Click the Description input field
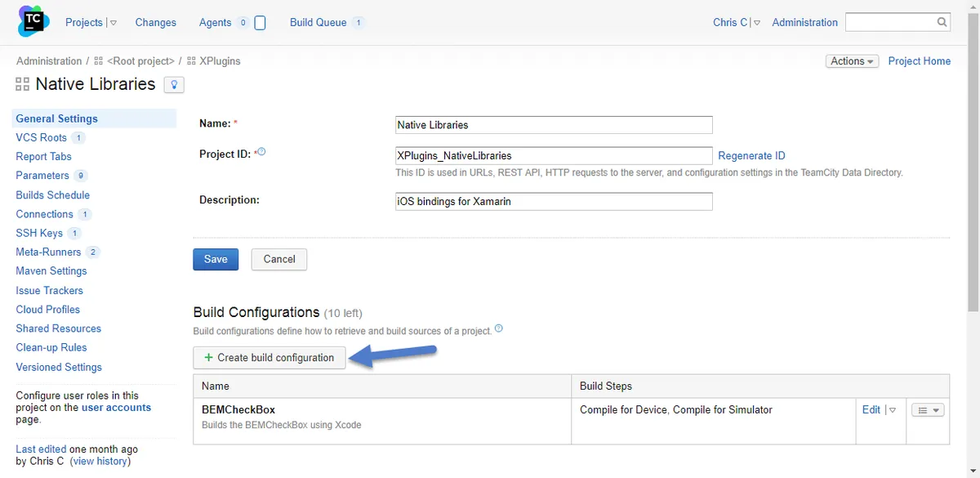This screenshot has width=980, height=478. 554,201
